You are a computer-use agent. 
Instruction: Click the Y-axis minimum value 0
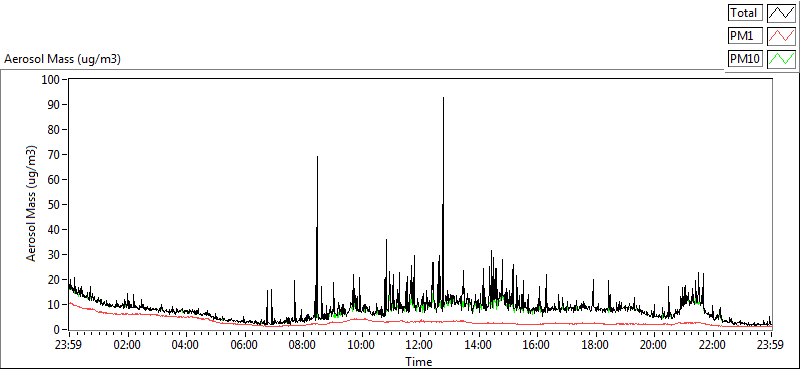point(58,330)
